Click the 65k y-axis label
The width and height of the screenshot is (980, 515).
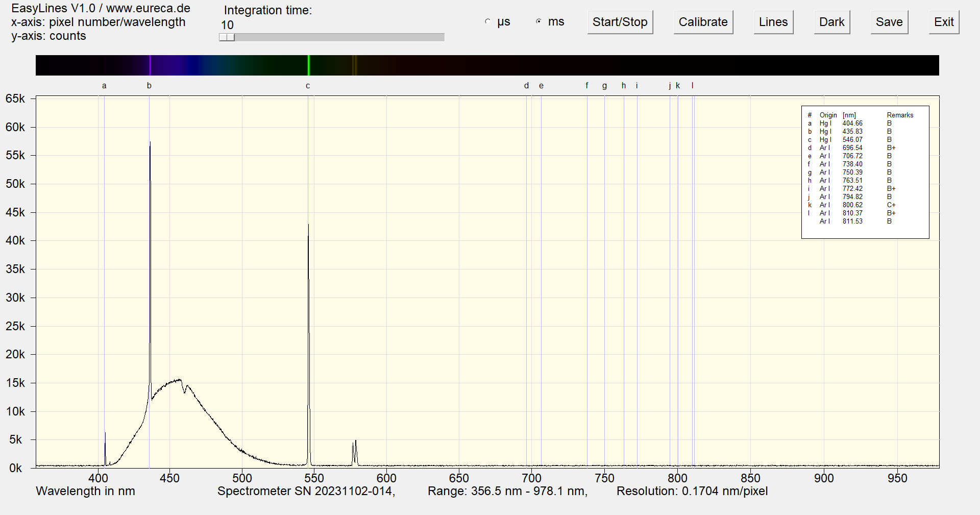(x=15, y=99)
